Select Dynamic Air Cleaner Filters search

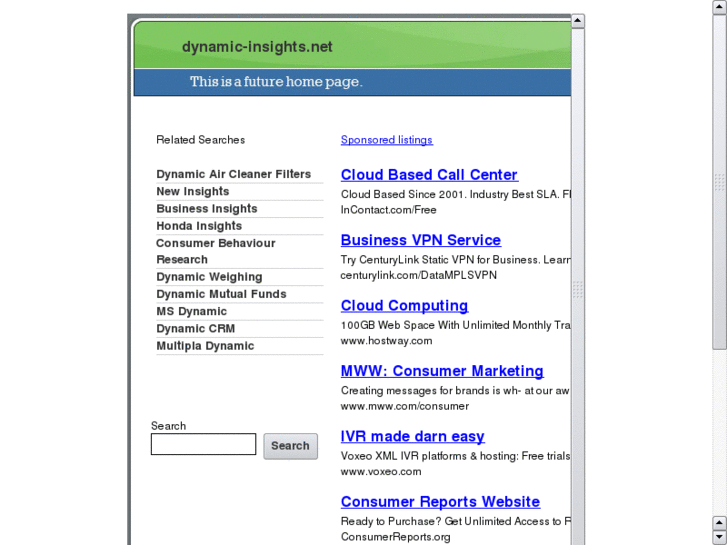click(x=233, y=174)
